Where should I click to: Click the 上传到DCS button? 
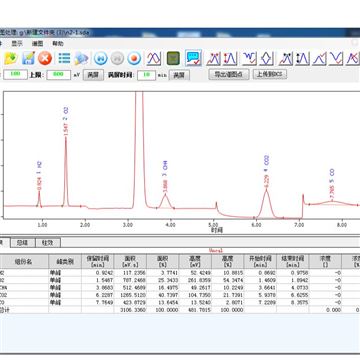click(x=270, y=74)
